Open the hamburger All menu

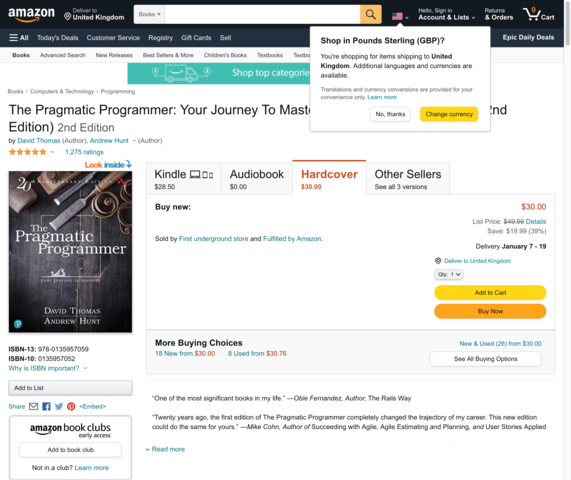point(19,38)
